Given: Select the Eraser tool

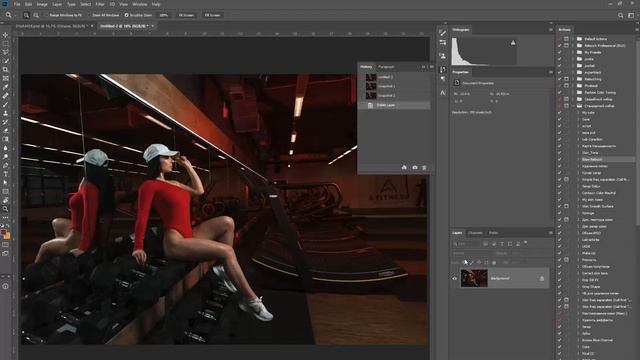Looking at the screenshot, I should (5, 131).
